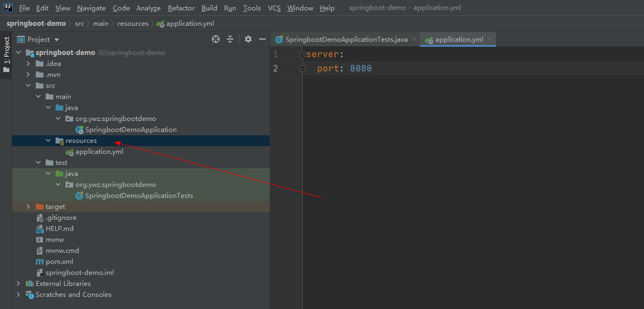644x309 pixels.
Task: Select .gitignore file row
Action: [x=141, y=218]
